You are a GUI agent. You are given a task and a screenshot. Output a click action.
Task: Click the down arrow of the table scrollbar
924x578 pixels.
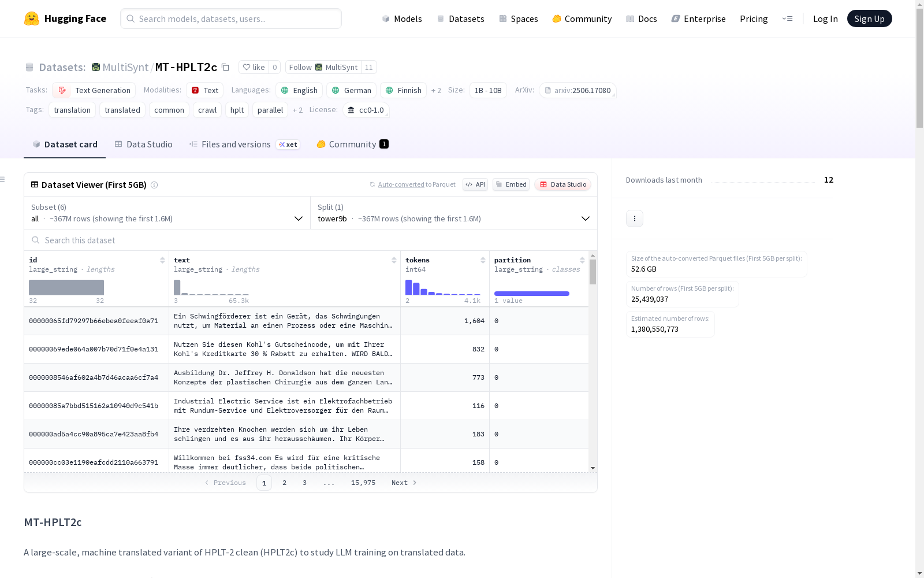[593, 468]
